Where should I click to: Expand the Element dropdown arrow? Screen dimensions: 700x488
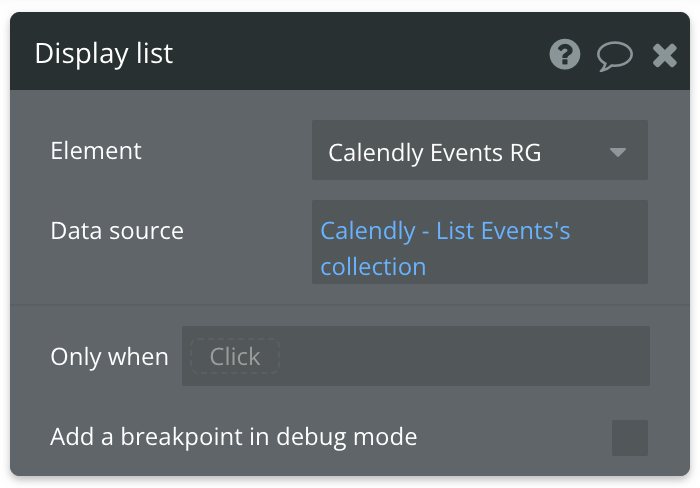(x=618, y=153)
